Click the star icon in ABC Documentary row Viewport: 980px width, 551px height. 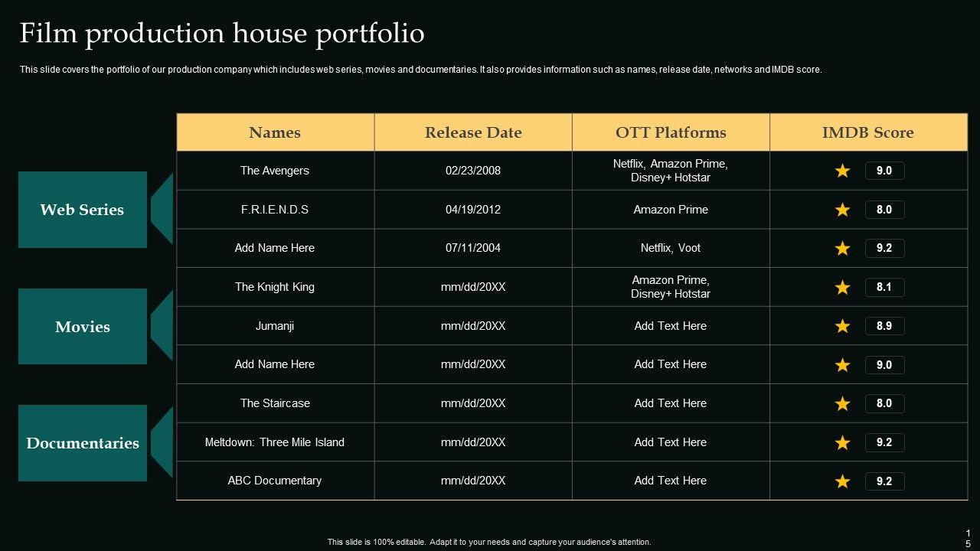(x=842, y=481)
